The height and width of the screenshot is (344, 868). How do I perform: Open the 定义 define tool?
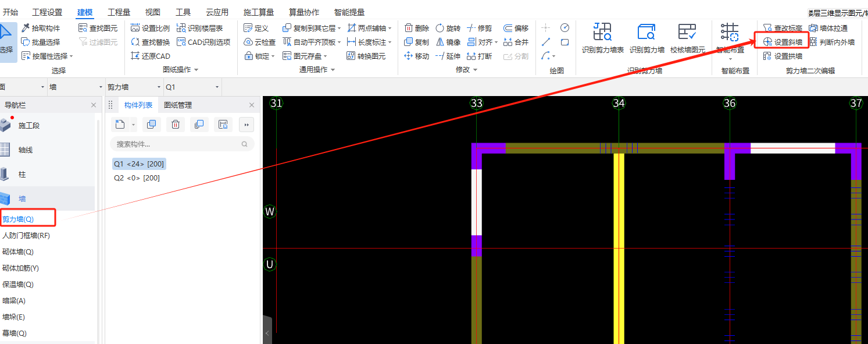(256, 28)
